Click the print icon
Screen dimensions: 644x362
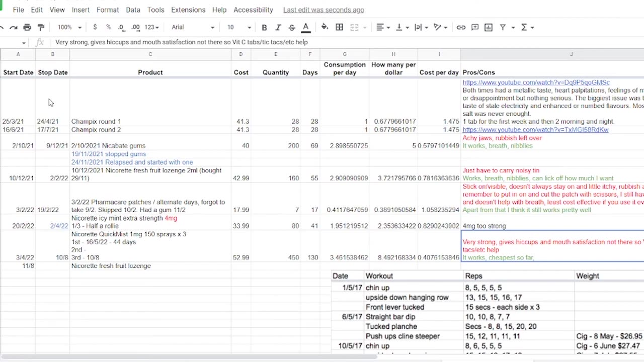click(x=27, y=27)
